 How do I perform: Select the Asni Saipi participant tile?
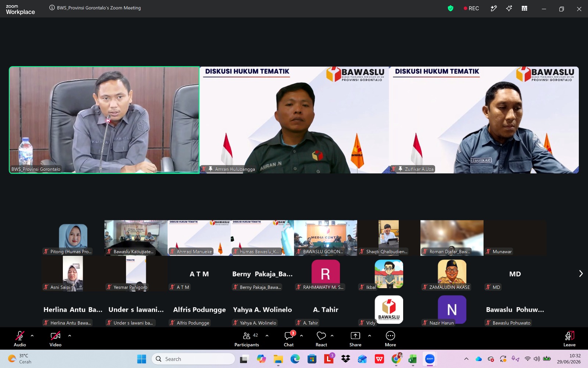coord(73,273)
